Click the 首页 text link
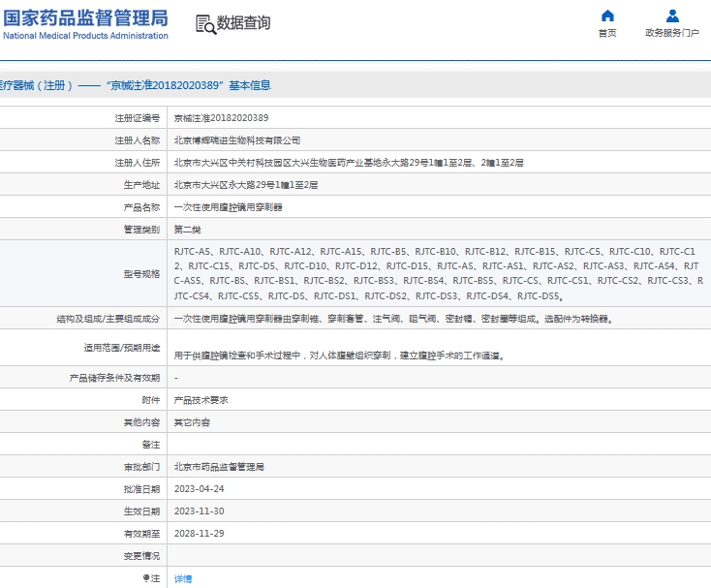Screen dimensions: 711x588 [607, 33]
